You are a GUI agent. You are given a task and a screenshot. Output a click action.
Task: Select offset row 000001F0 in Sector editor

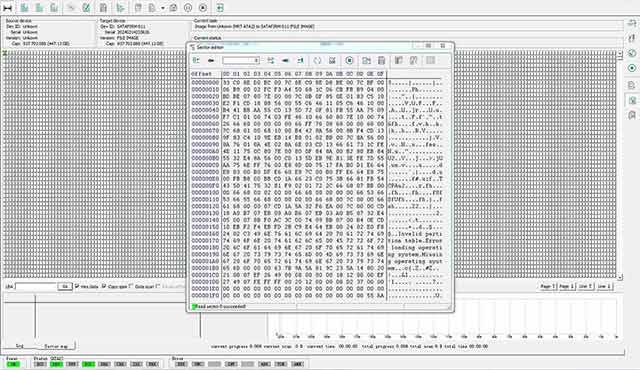(x=205, y=295)
